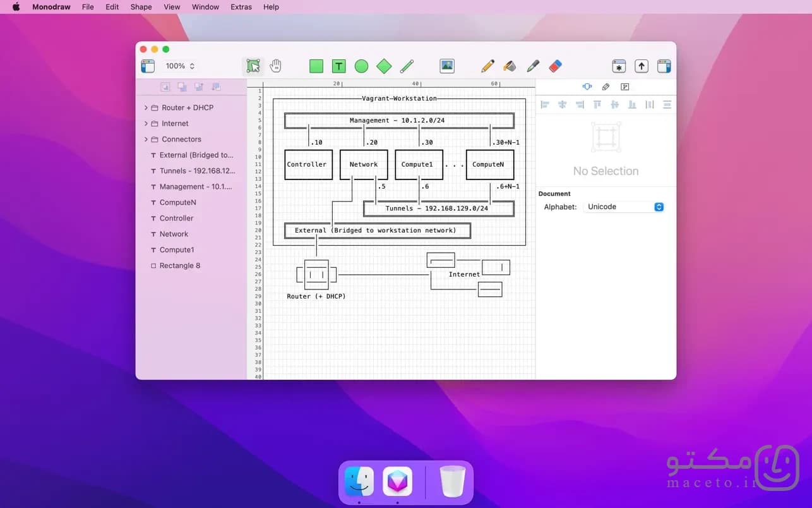
Task: Open the Help menu
Action: (271, 7)
